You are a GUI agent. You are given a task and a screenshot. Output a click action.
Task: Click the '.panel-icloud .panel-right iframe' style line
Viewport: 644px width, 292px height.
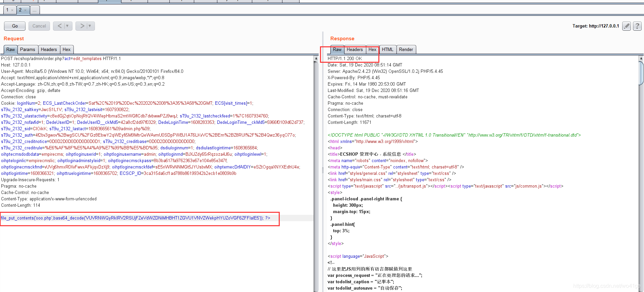(x=366, y=199)
